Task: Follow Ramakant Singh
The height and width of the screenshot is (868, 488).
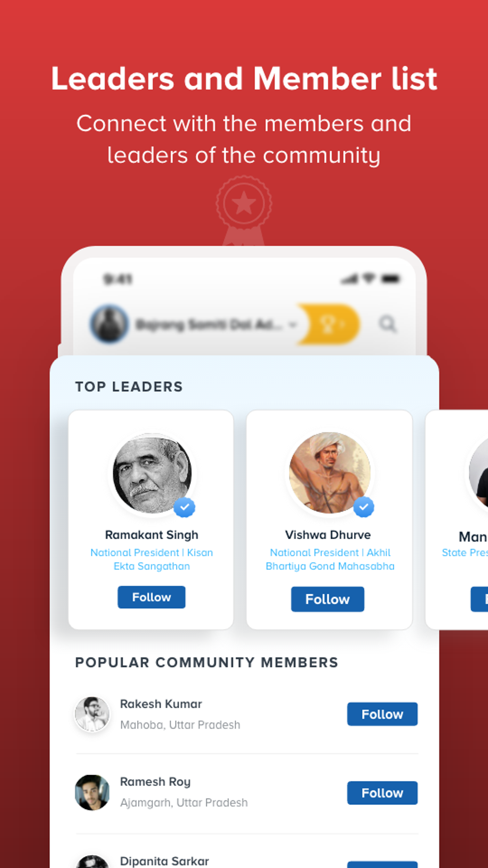Action: coord(152,597)
